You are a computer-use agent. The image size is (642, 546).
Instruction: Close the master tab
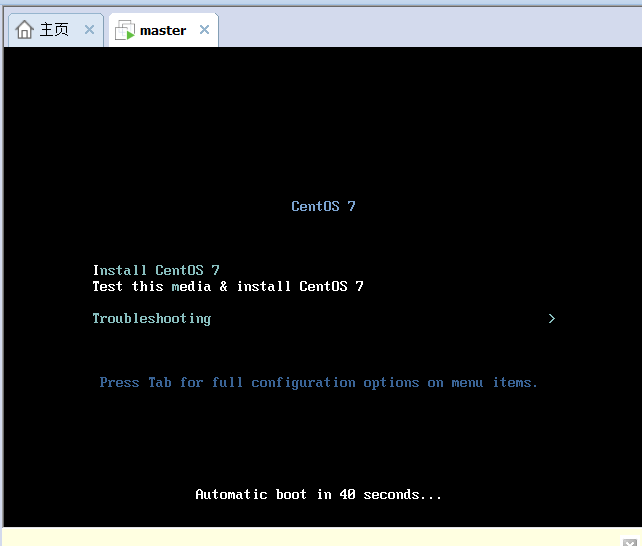[204, 29]
